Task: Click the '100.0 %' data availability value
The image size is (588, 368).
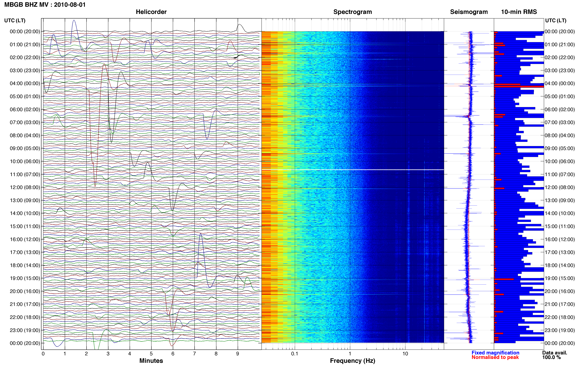Action: click(551, 357)
